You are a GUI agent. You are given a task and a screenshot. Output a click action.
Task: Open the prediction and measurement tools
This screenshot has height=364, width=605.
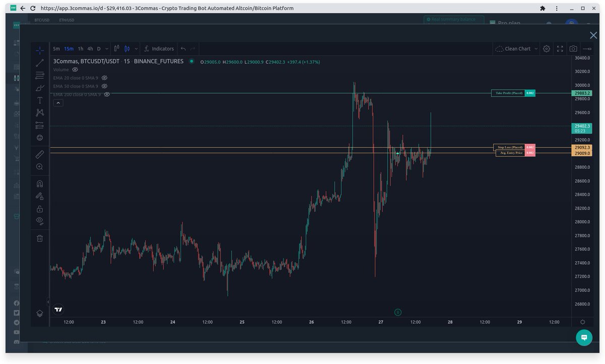(40, 125)
